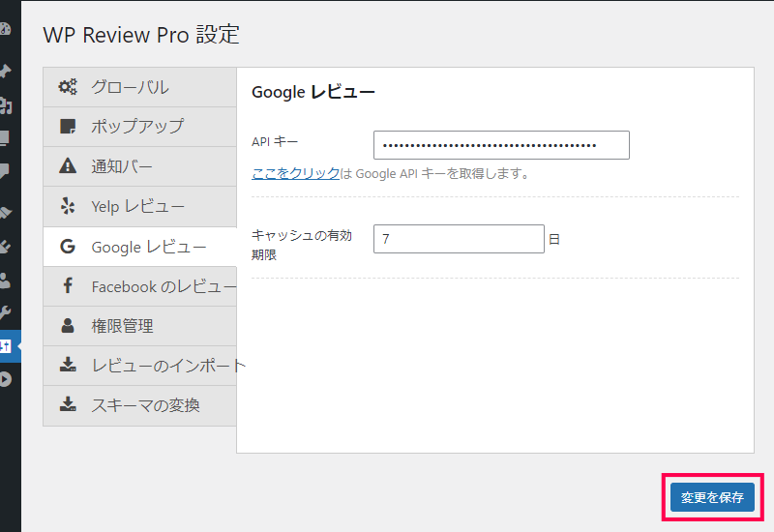Open the Users icon in WordPress sidebar
774x532 pixels.
pyautogui.click(x=5, y=281)
